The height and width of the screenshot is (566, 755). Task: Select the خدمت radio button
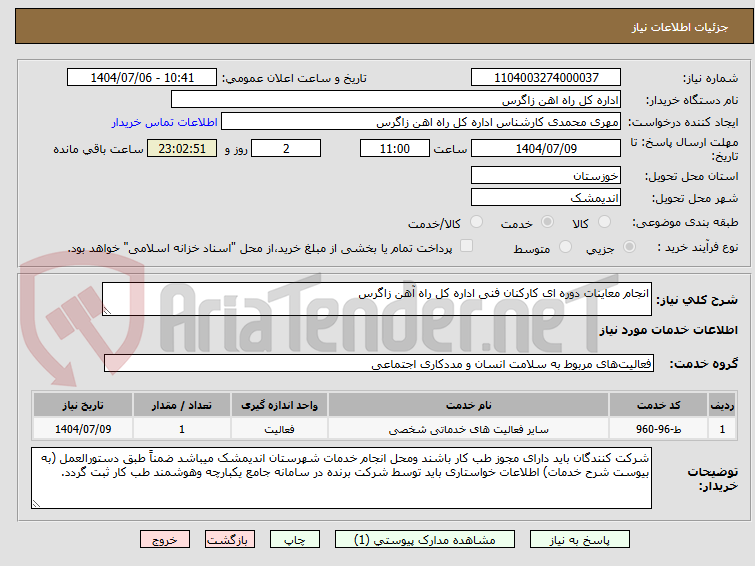[547, 222]
